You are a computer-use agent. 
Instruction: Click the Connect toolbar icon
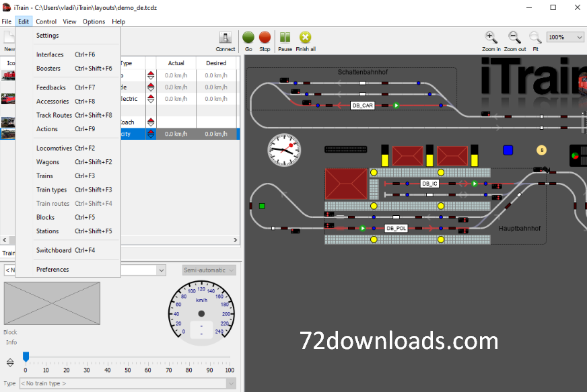(x=226, y=38)
